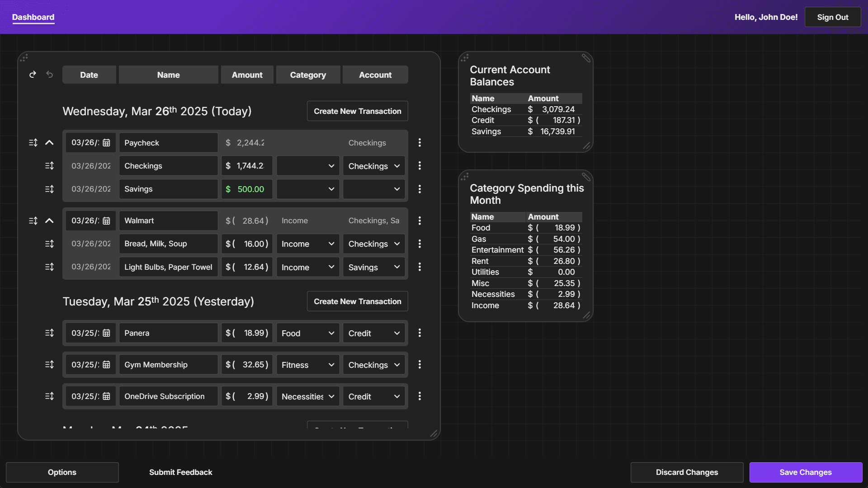Collapse the Paycheck split transaction

pos(49,143)
